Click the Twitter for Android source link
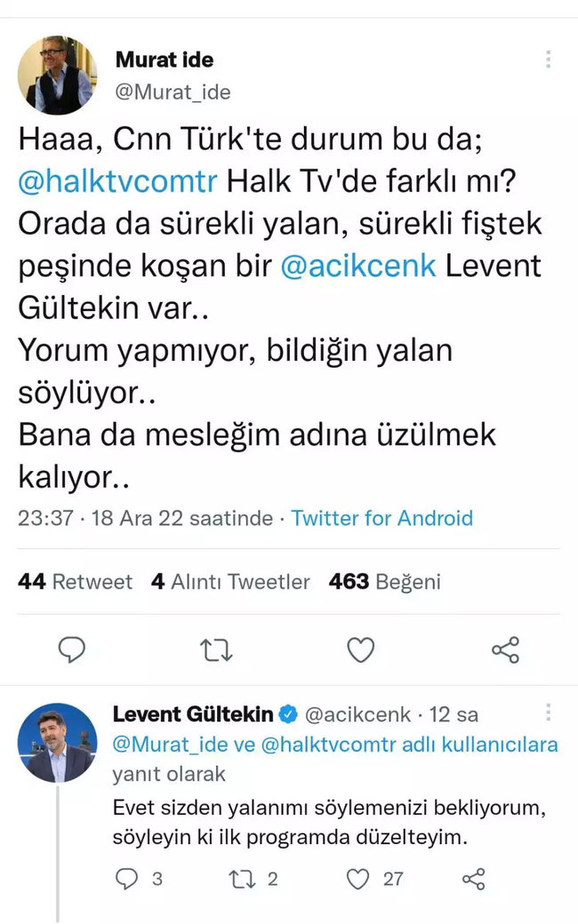 (x=381, y=518)
